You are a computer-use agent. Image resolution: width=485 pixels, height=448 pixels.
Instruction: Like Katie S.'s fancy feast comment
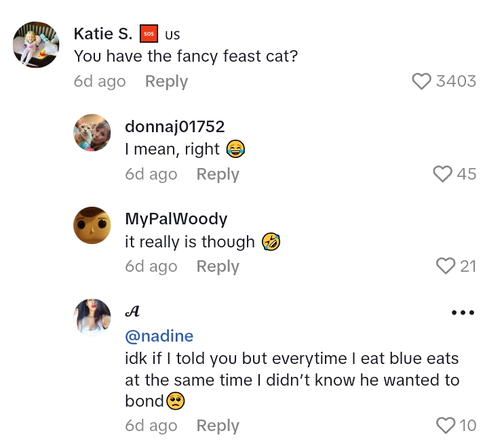(x=422, y=81)
